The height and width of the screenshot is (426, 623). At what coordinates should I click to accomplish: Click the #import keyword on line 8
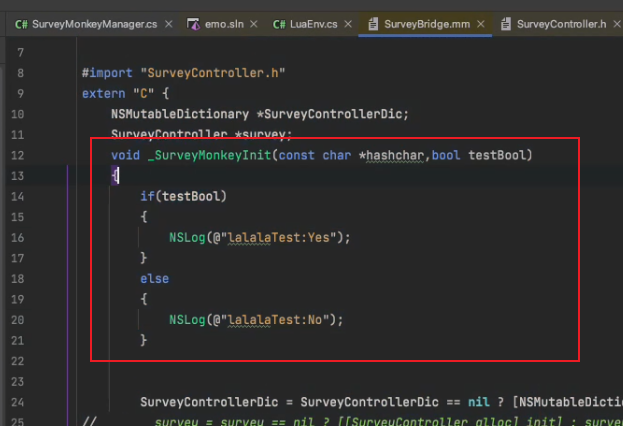[107, 73]
